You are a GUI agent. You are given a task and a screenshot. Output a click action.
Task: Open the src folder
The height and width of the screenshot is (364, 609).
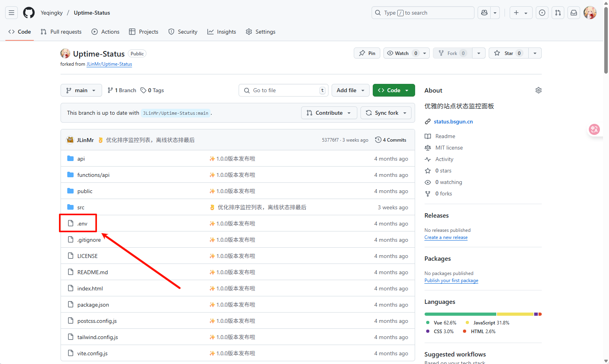pyautogui.click(x=81, y=207)
